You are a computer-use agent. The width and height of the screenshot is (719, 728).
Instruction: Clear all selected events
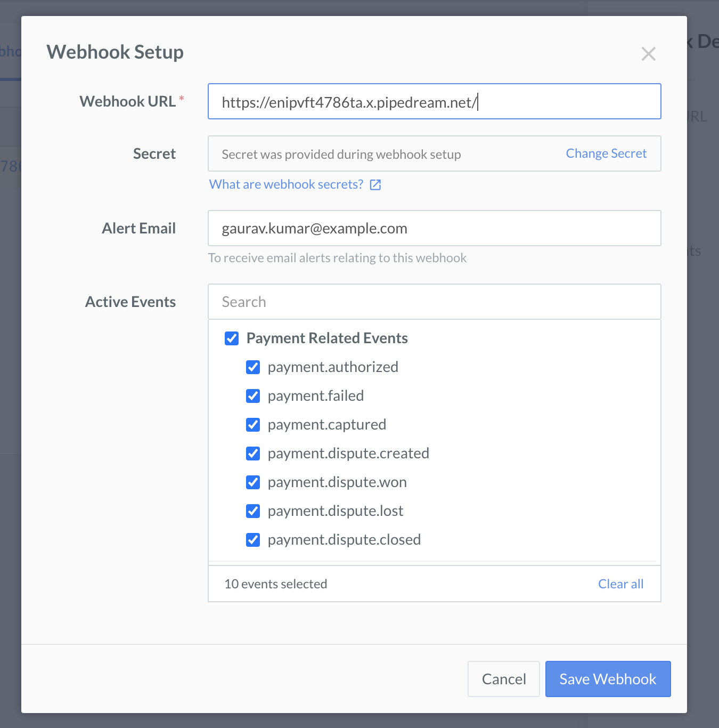[x=620, y=584]
